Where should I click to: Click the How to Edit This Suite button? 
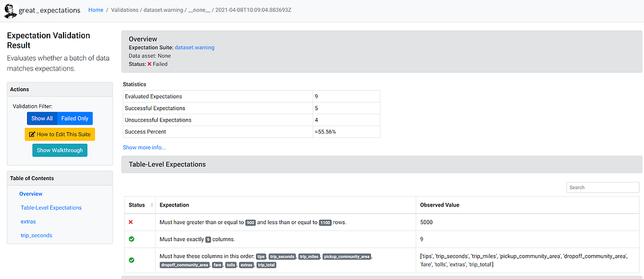point(60,135)
